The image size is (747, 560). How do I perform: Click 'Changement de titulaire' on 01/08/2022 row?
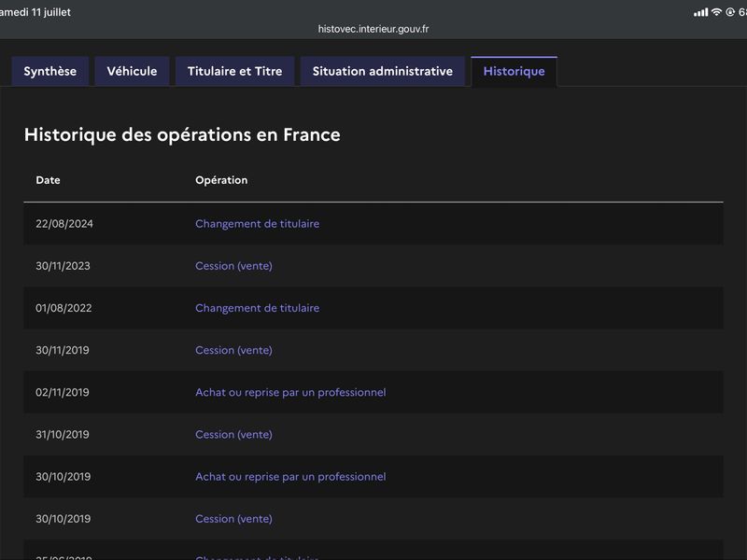point(258,308)
